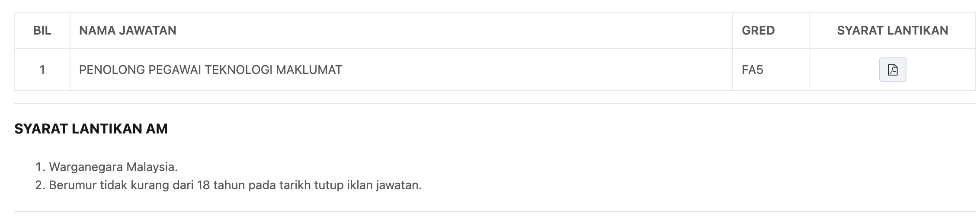Select the NAMA JAWATAN column header
Viewport: 980px width, 216px height.
click(128, 30)
